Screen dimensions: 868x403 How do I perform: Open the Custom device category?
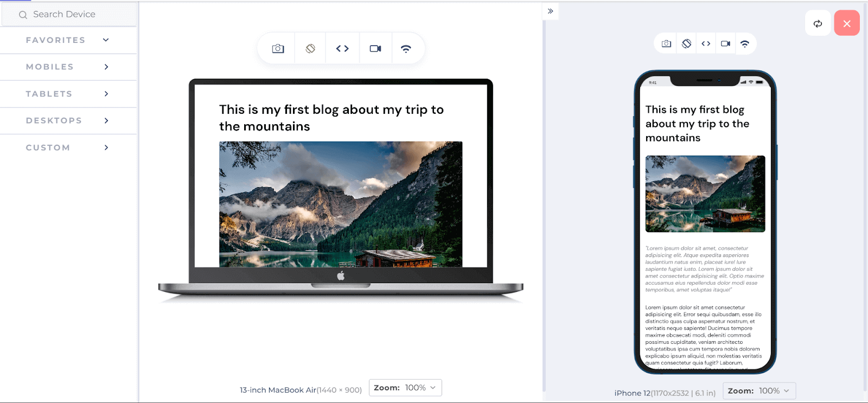pyautogui.click(x=68, y=148)
